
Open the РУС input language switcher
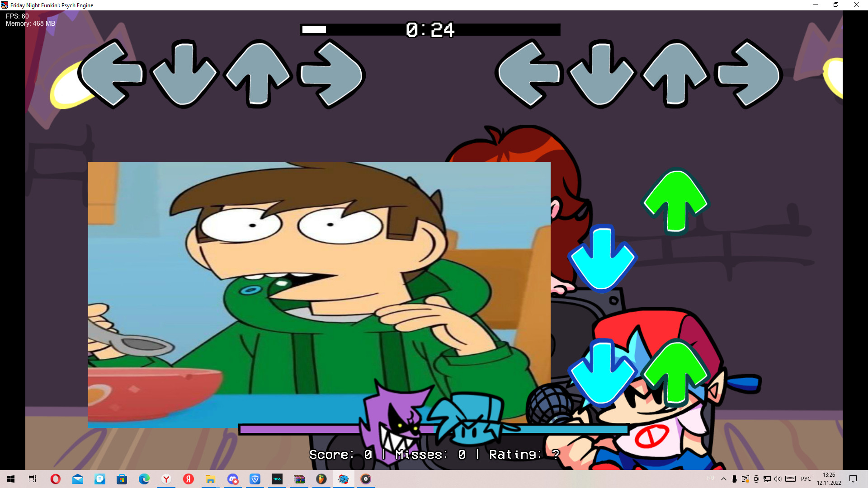(x=806, y=479)
